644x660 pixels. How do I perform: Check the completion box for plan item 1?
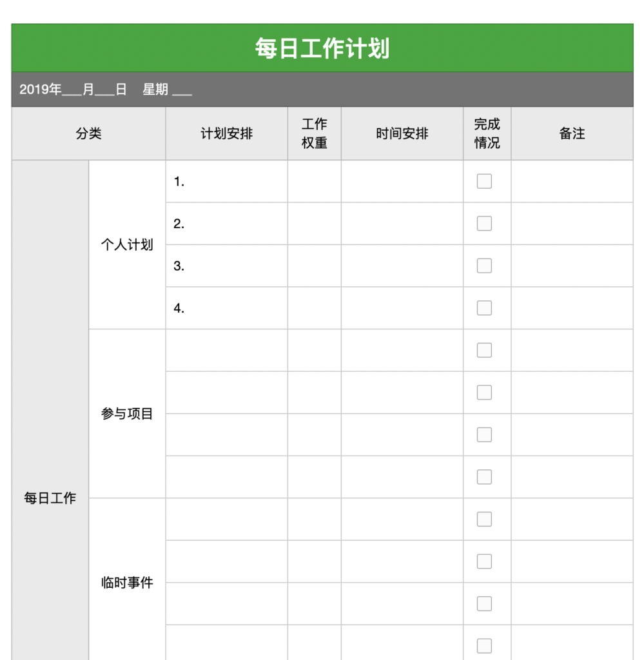(484, 181)
